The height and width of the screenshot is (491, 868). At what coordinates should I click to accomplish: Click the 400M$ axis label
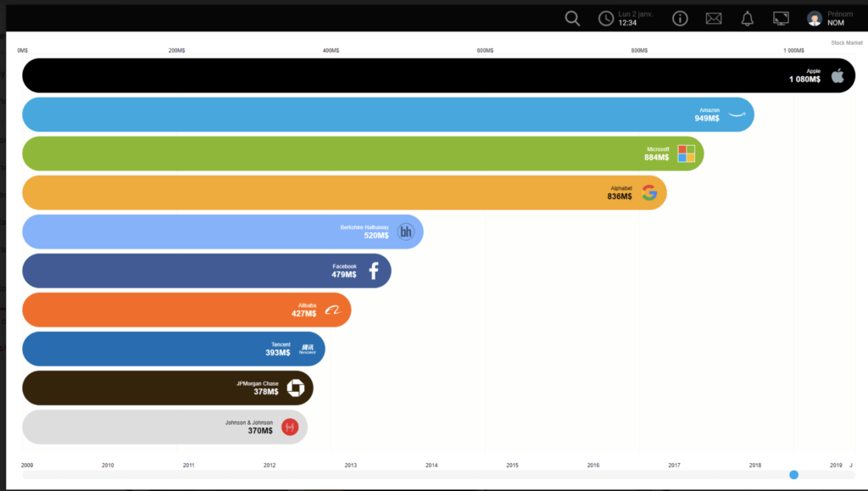(x=331, y=50)
